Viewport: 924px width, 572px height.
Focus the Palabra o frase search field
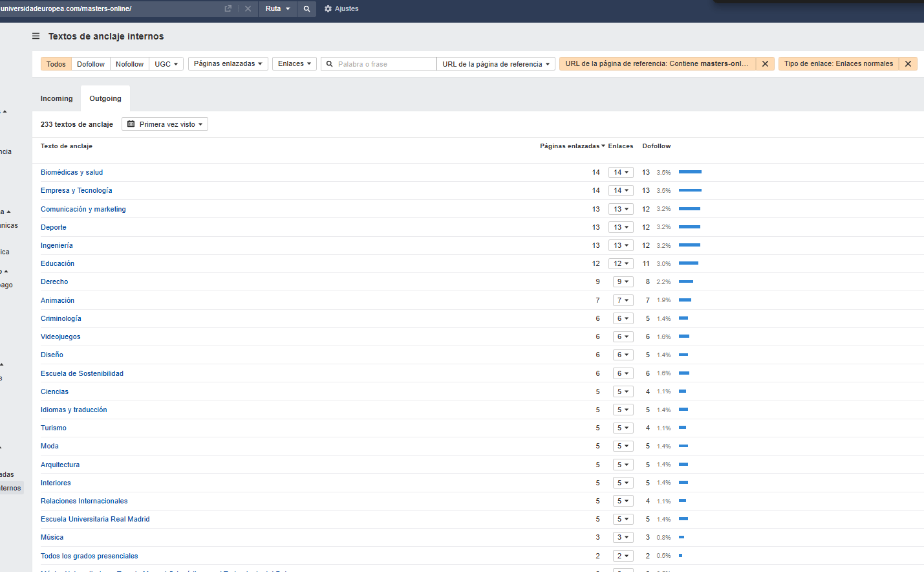385,64
